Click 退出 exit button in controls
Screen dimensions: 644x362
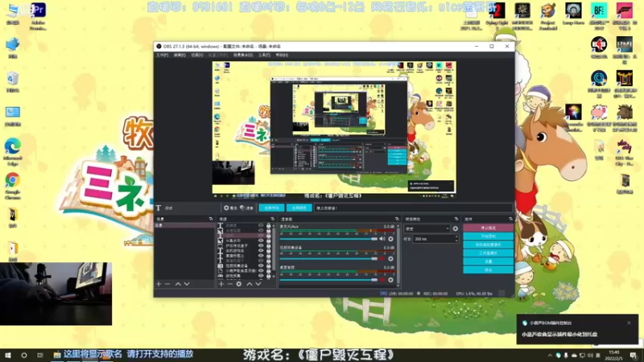(x=489, y=270)
